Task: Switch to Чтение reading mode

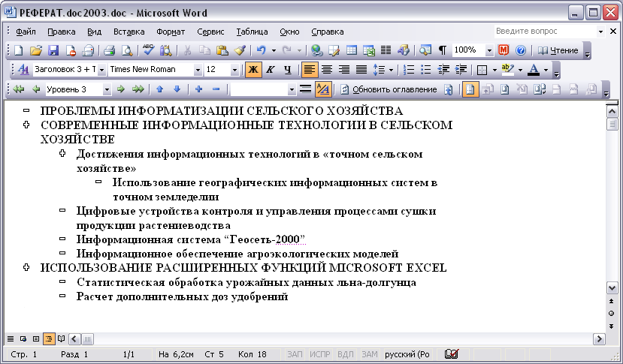Action: click(x=558, y=50)
